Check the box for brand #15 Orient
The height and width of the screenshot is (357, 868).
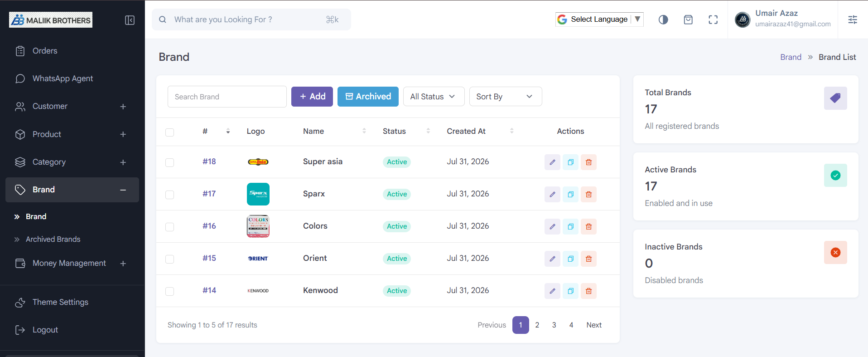169,259
